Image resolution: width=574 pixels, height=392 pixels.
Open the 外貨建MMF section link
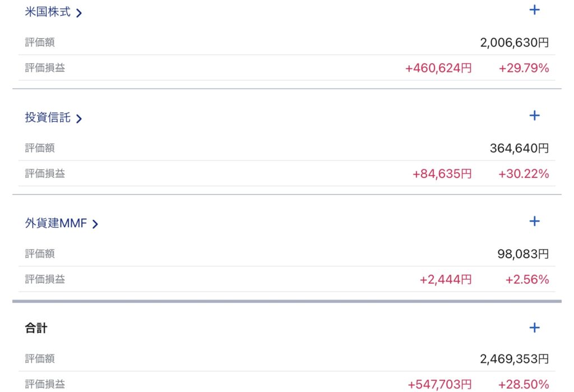(56, 223)
